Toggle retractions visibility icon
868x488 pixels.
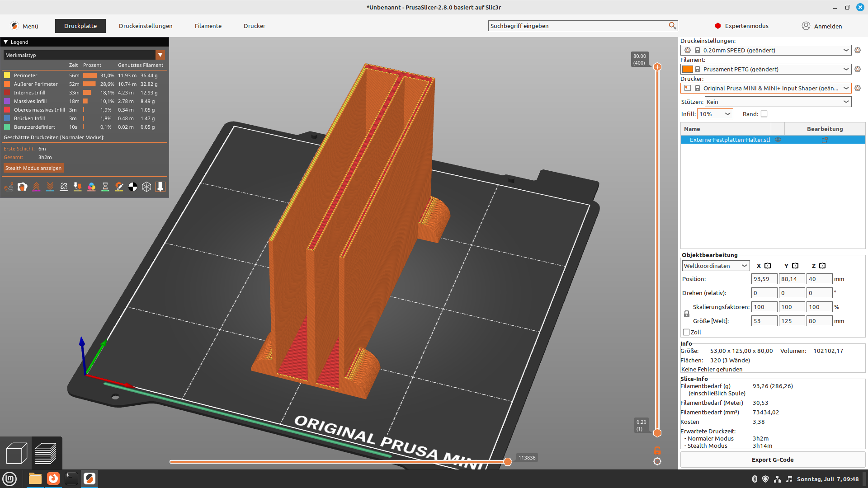click(36, 187)
